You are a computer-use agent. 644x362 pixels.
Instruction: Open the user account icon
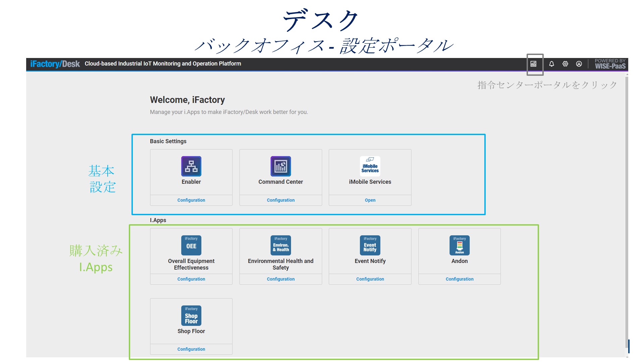(579, 64)
